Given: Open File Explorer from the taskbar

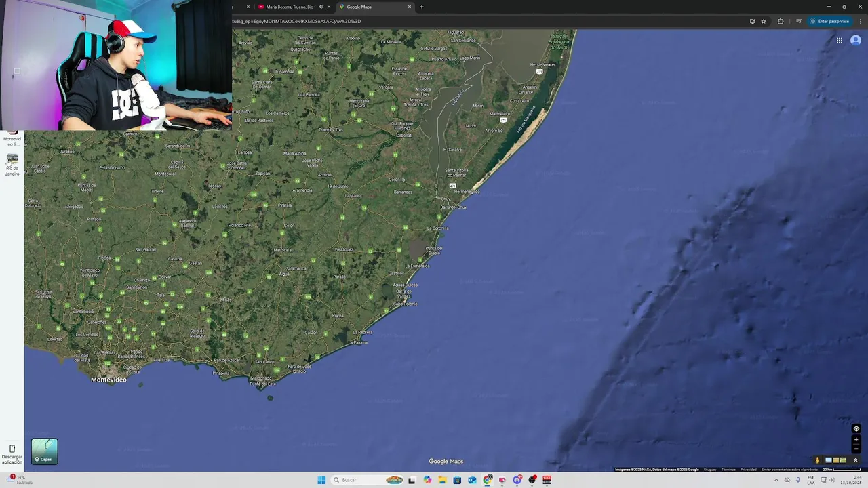Looking at the screenshot, I should (x=442, y=480).
